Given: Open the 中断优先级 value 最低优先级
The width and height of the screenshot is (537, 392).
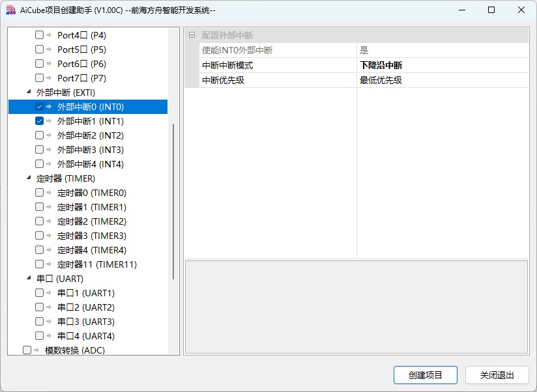Looking at the screenshot, I should [x=443, y=80].
